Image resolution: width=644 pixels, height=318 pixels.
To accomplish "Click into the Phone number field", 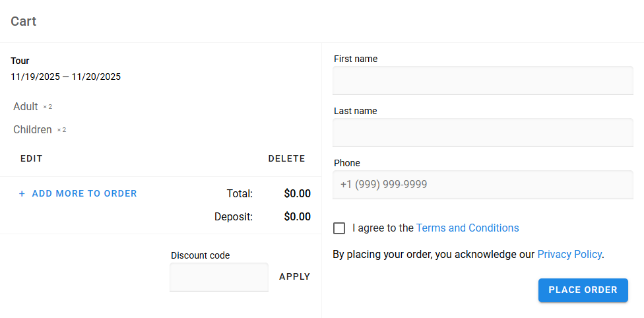I will pos(482,185).
